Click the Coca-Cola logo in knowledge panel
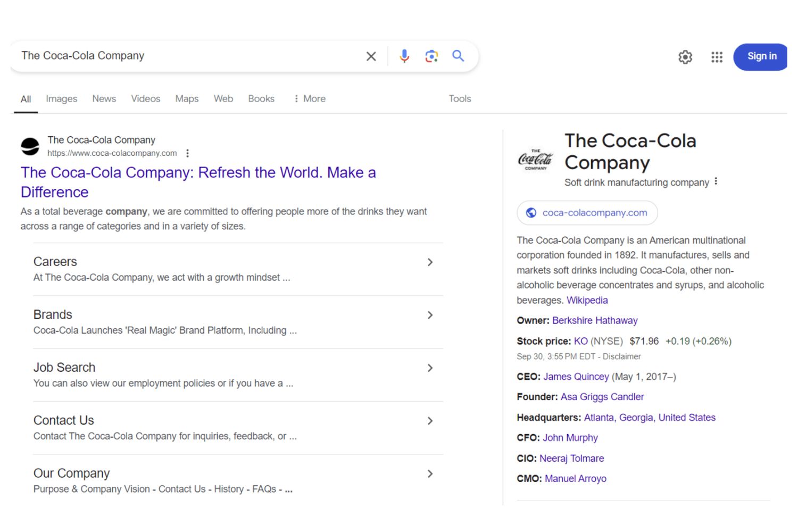798x532 pixels. (x=535, y=159)
